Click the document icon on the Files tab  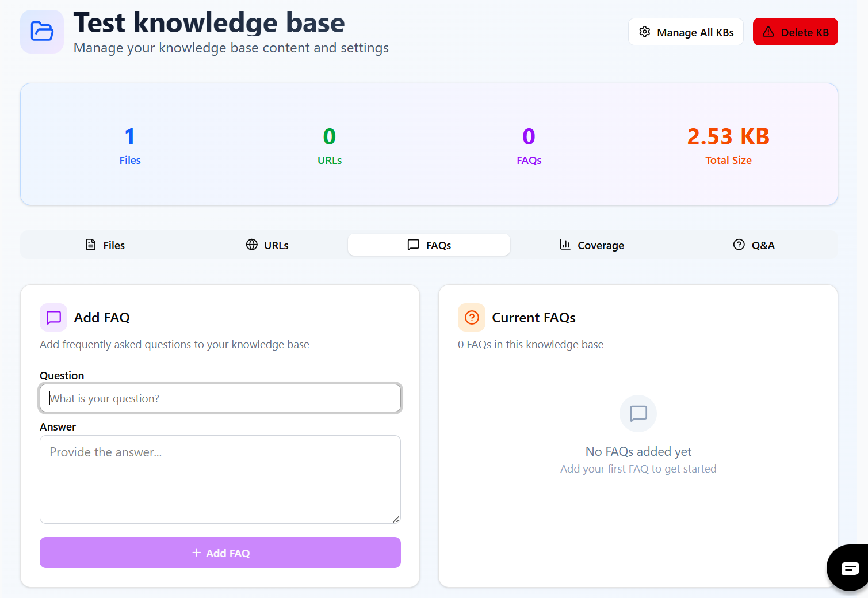click(x=90, y=245)
